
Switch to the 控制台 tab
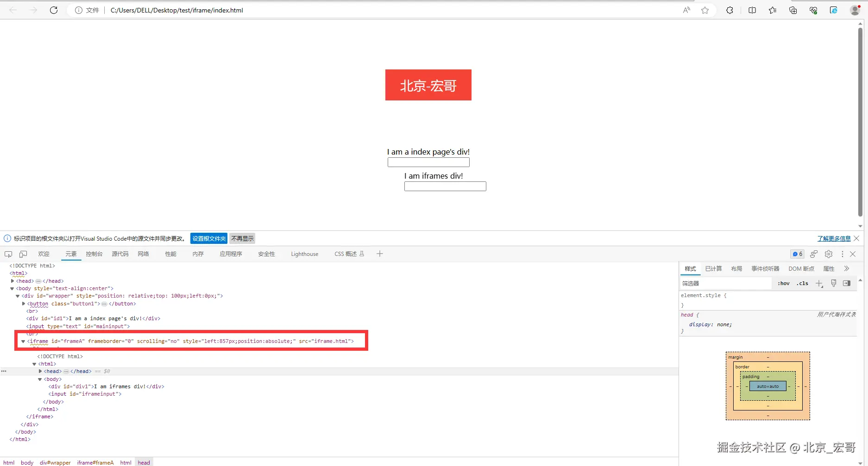pos(94,254)
